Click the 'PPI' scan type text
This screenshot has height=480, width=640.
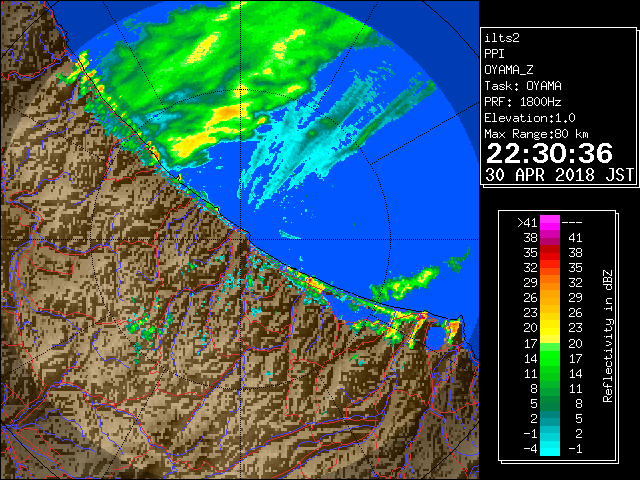click(x=494, y=54)
